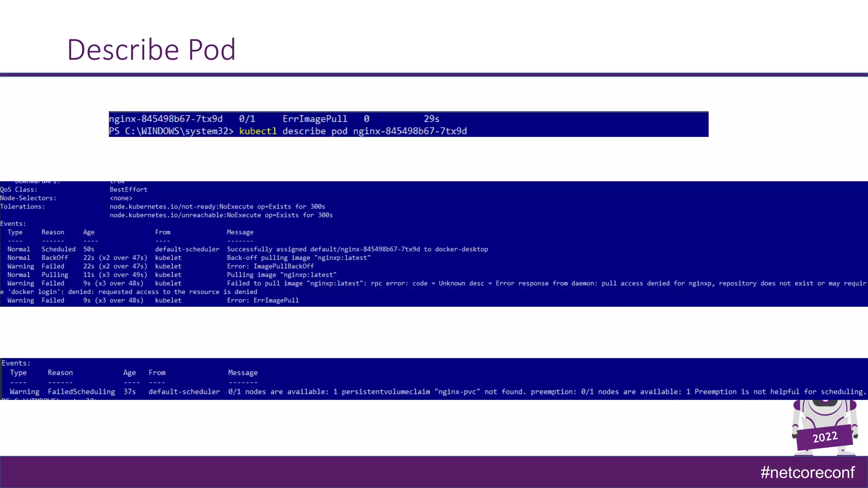Click the '11s (x3 over 49s)' age value
Screen dimensions: 868x488
pyautogui.click(x=115, y=274)
